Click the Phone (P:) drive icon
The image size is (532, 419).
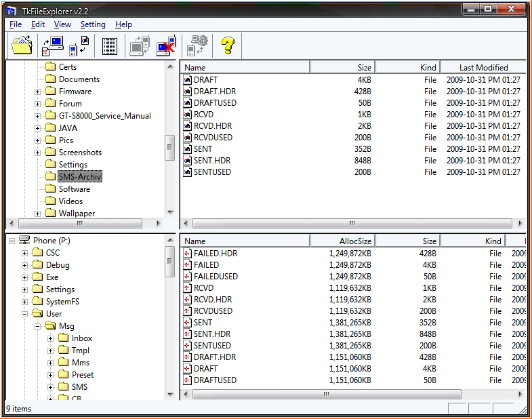click(x=24, y=240)
